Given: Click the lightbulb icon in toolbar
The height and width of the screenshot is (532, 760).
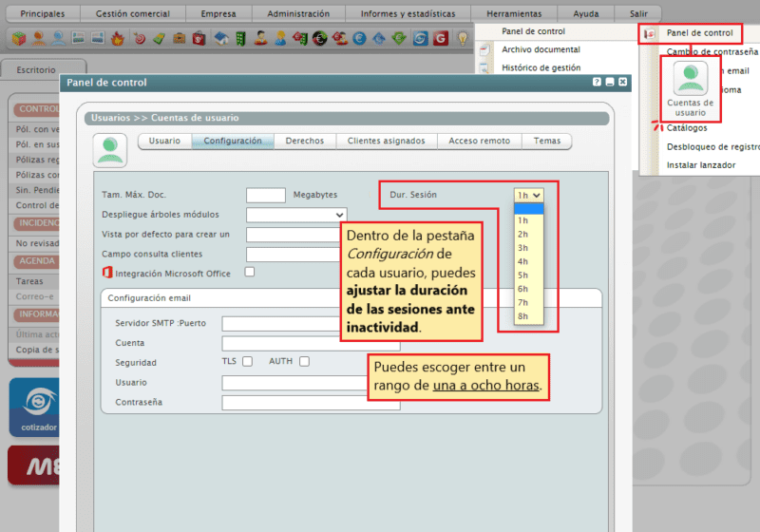Looking at the screenshot, I should tap(463, 39).
